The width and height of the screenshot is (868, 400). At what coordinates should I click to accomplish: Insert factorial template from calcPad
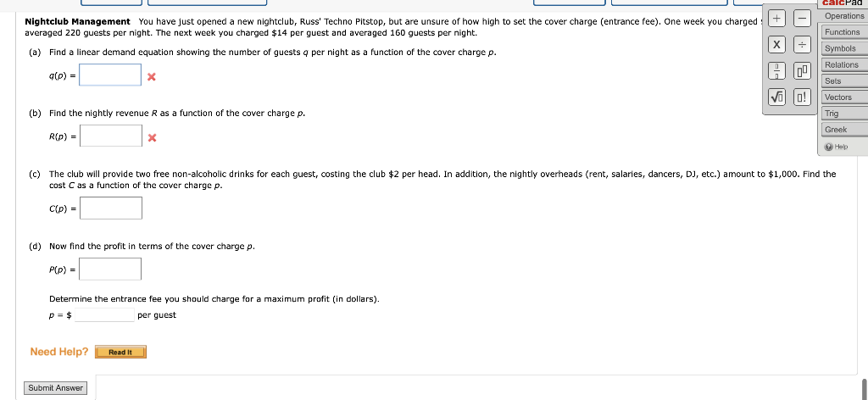pos(802,97)
